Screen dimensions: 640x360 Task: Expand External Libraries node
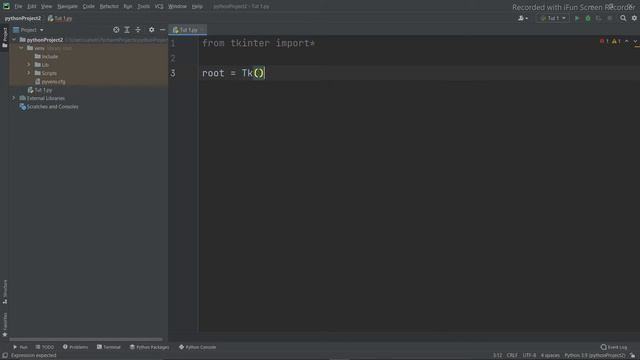click(x=14, y=98)
